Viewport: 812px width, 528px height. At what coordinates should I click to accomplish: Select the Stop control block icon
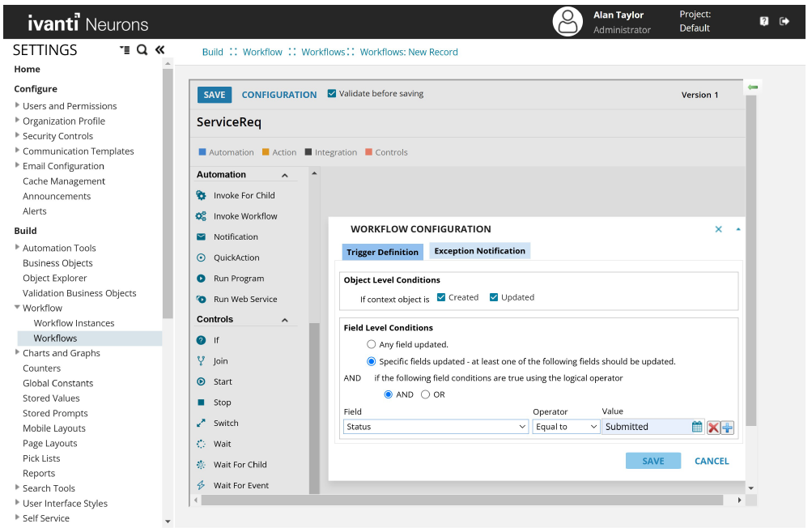click(x=201, y=402)
